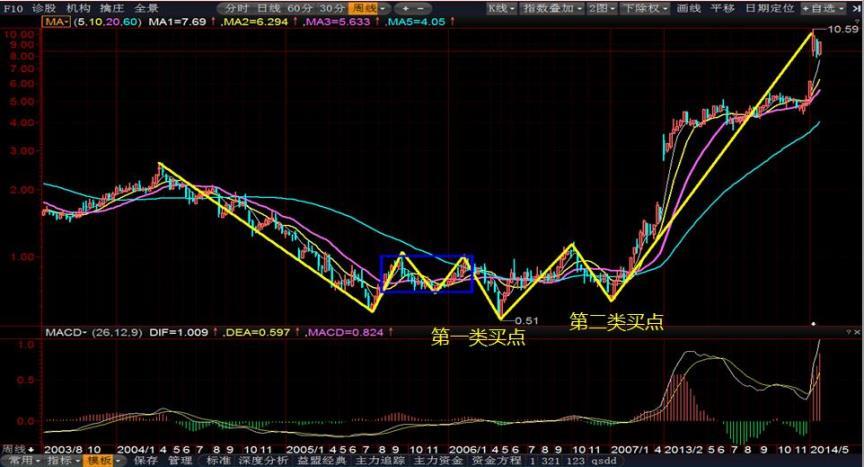Switch to 日线 daily period

click(270, 8)
